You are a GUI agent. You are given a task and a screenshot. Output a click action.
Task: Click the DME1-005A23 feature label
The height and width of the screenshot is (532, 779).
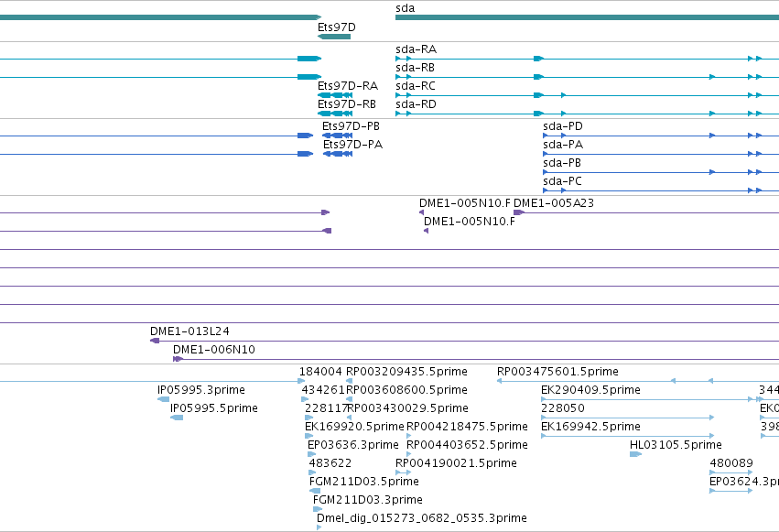click(554, 203)
